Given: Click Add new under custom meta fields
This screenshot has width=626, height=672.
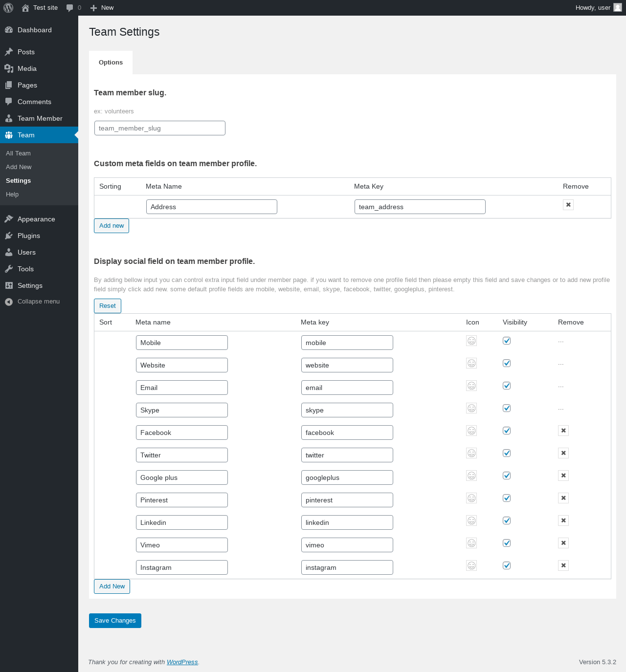Looking at the screenshot, I should pos(112,226).
